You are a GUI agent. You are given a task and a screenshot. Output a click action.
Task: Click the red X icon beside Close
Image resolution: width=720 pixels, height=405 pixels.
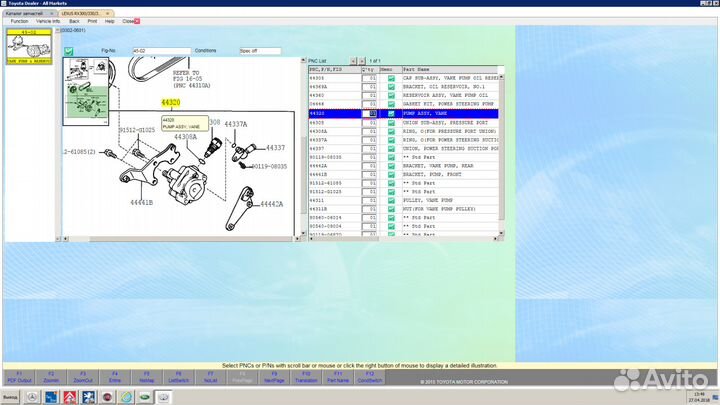click(137, 20)
